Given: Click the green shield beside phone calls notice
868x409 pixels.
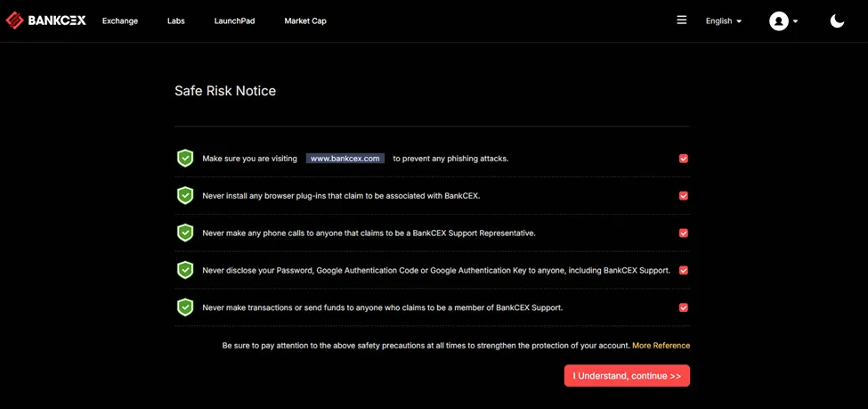Looking at the screenshot, I should point(185,233).
